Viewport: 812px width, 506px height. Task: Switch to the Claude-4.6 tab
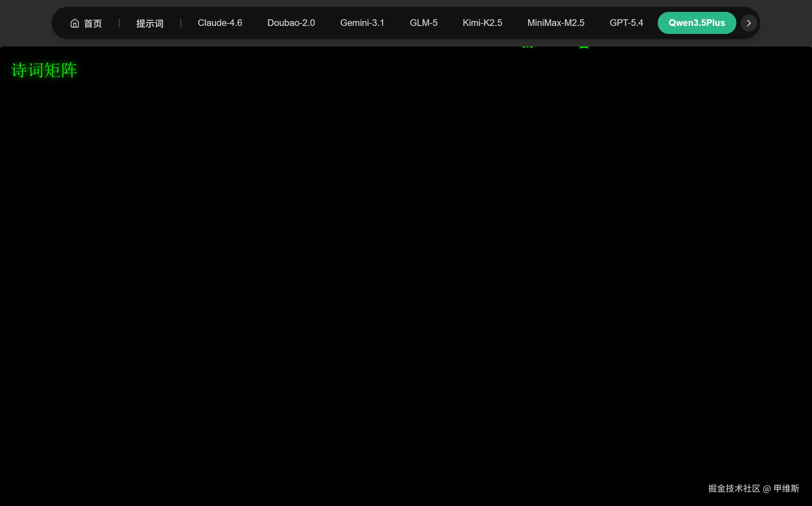coord(220,23)
